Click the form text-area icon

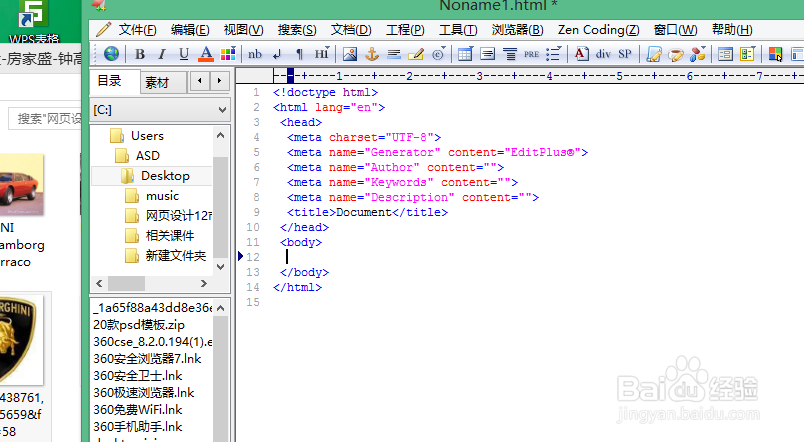pos(487,54)
